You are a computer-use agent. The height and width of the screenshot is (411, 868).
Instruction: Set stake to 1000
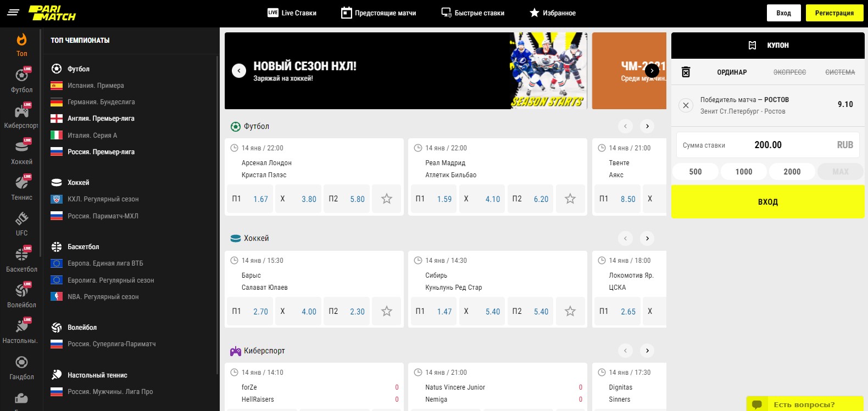744,172
